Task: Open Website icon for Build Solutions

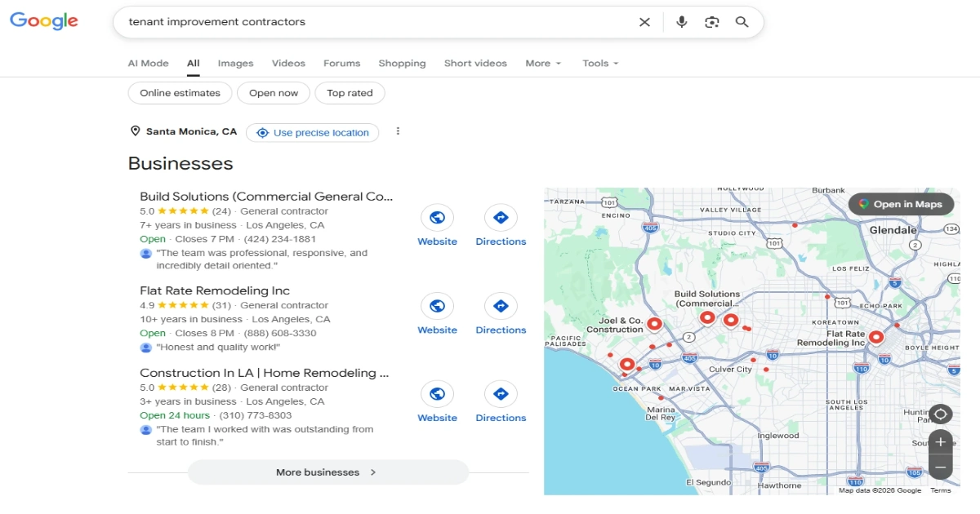Action: 437,218
